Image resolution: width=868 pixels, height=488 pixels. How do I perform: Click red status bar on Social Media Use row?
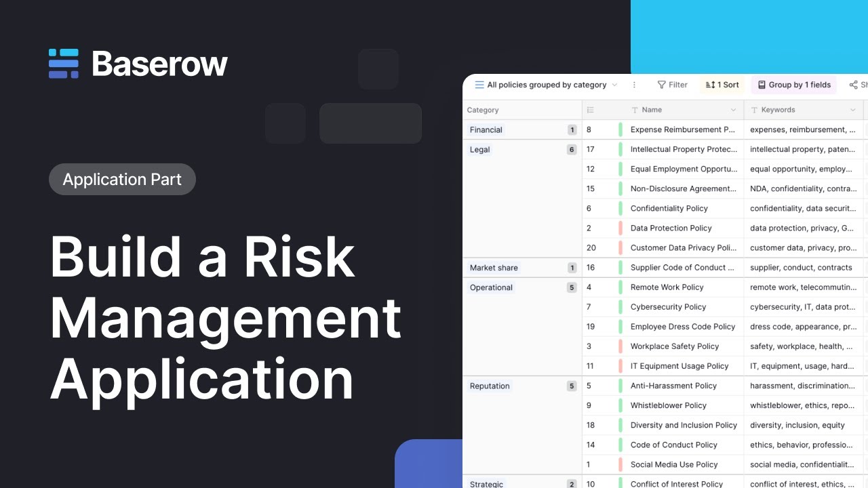pos(620,464)
